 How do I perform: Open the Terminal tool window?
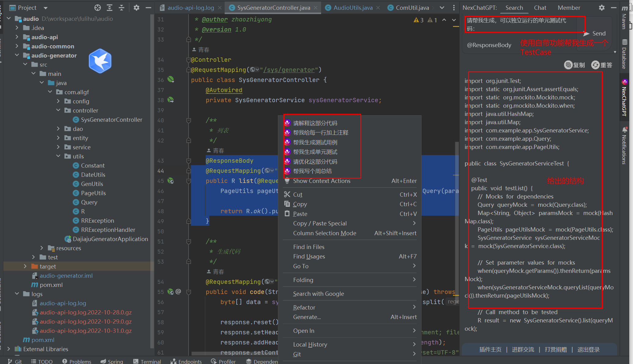click(148, 361)
